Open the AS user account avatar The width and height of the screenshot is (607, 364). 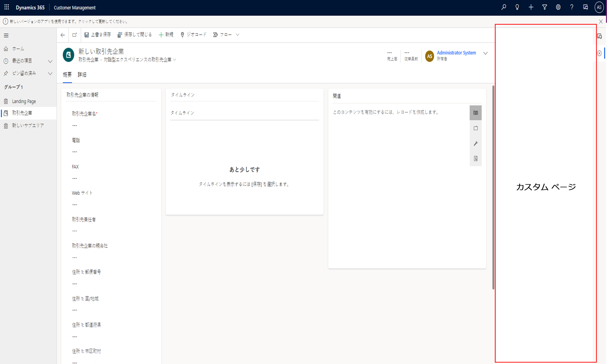599,7
